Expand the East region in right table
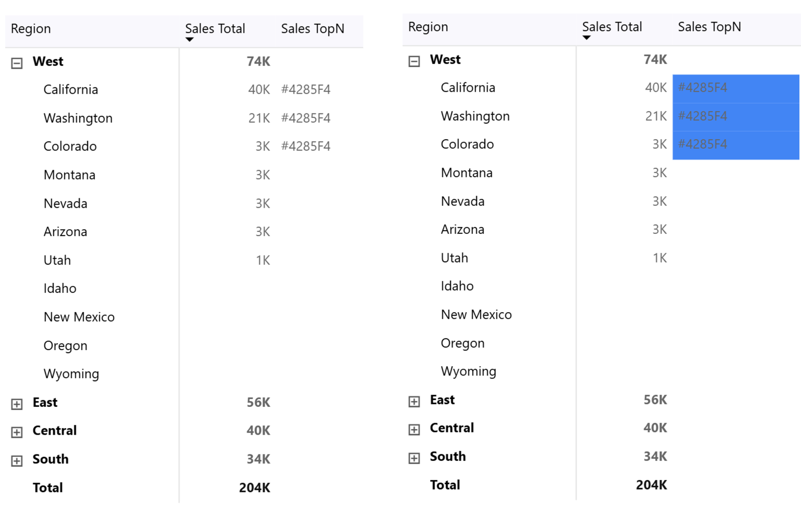This screenshot has height=532, width=801. click(414, 402)
